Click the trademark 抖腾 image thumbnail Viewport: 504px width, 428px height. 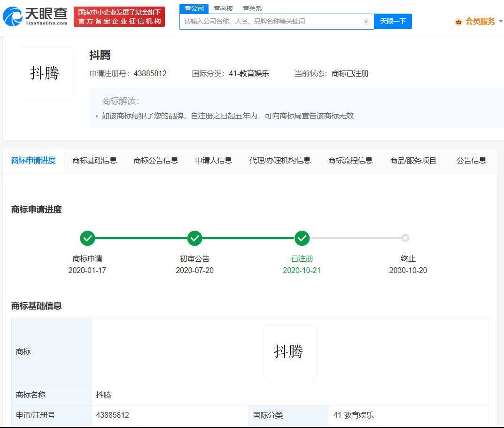click(46, 73)
